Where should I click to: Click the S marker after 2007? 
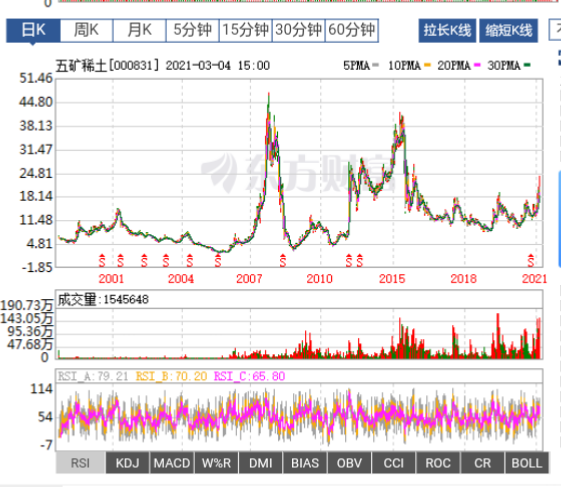tap(283, 260)
